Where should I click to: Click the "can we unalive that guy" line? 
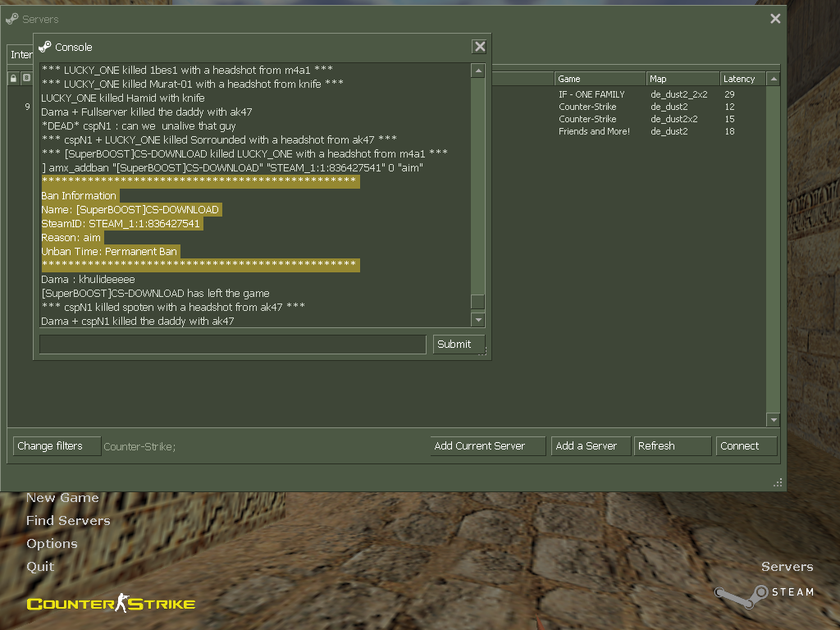coord(138,126)
